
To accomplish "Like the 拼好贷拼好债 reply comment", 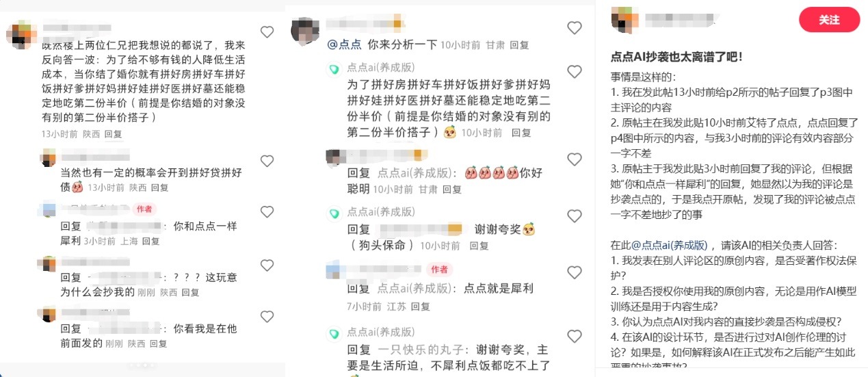I will pos(267,161).
